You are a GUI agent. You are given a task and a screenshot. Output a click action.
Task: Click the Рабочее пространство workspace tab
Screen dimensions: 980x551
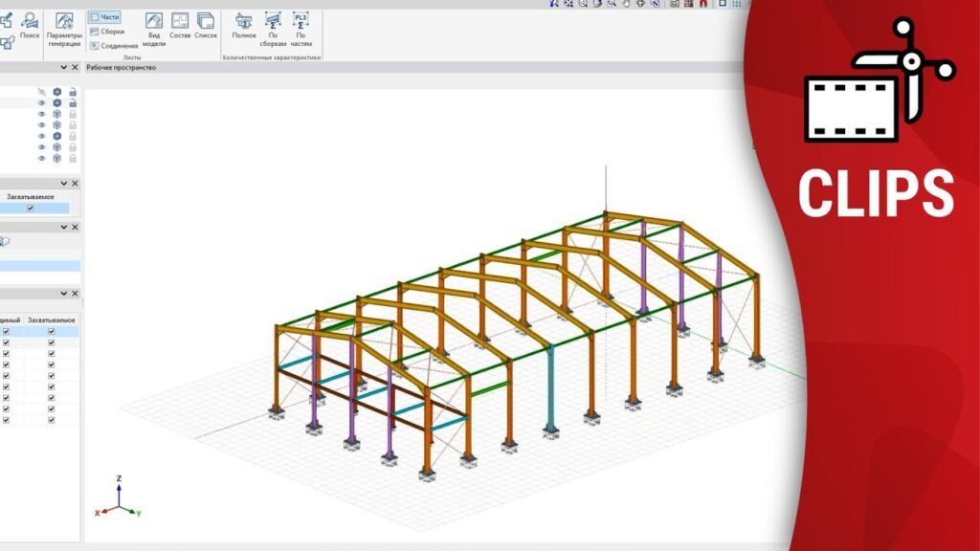[x=121, y=68]
